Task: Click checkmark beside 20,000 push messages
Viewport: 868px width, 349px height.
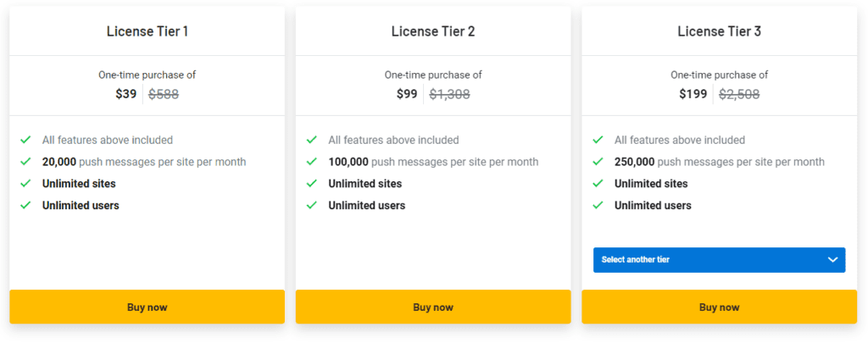Action: [x=25, y=162]
